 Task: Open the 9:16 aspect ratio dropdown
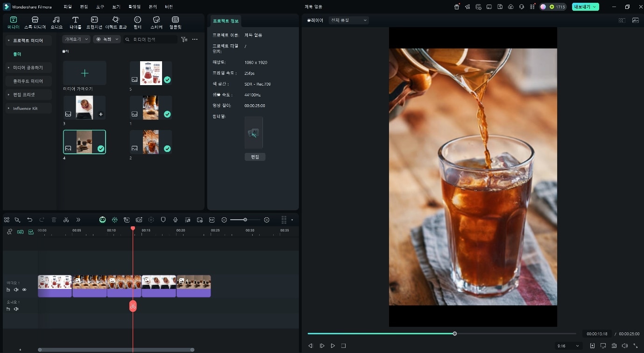click(569, 346)
